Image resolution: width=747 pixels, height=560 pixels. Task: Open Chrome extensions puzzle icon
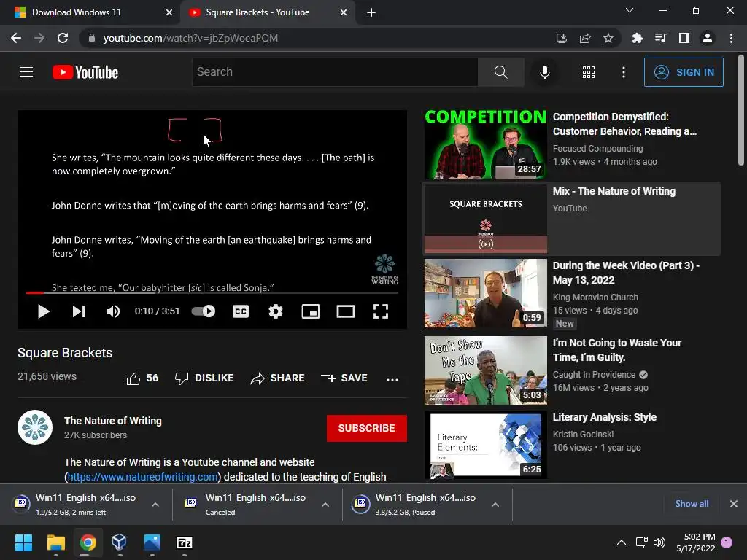tap(637, 38)
